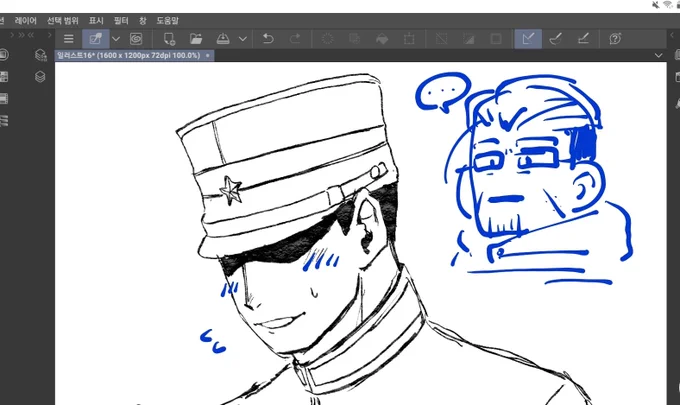Open the 창 menu
The image size is (680, 405).
(143, 20)
